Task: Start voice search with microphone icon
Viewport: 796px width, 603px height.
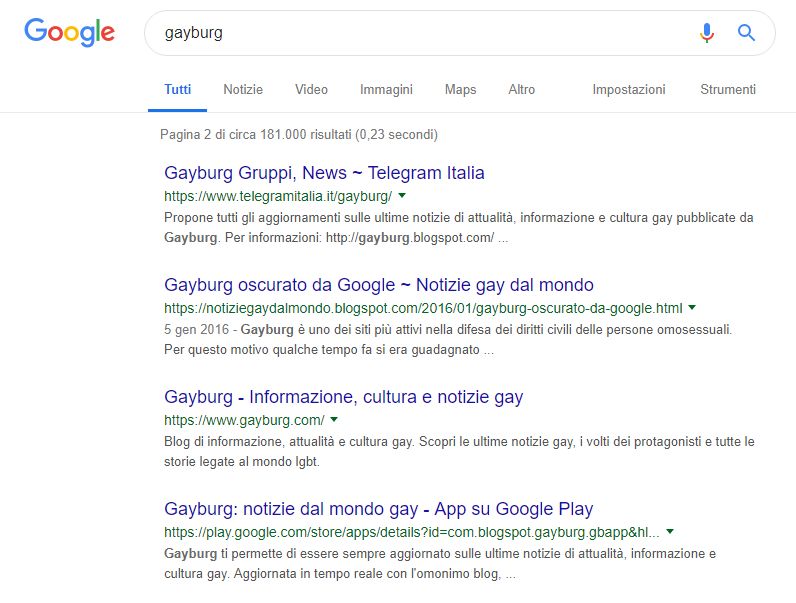Action: (x=707, y=33)
